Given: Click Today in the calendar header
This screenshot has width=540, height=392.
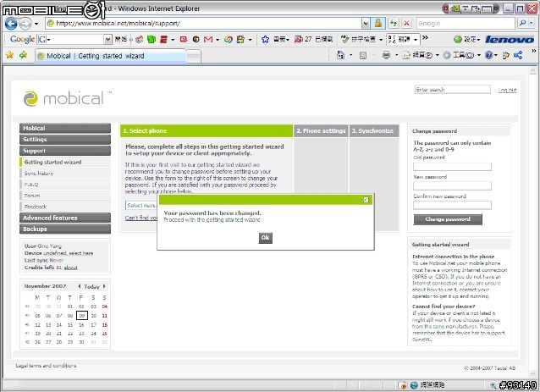Looking at the screenshot, I should click(91, 287).
